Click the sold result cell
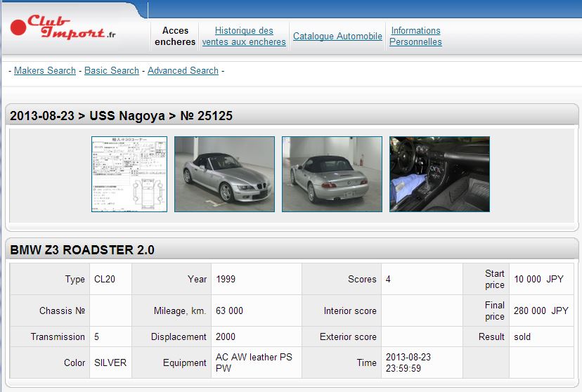This screenshot has width=582, height=392. click(522, 337)
